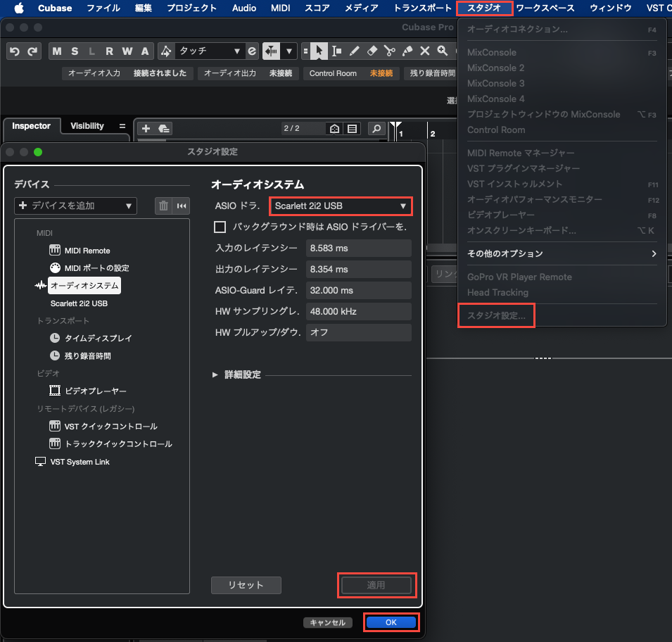Switch to the Visibility tab
Screen dimensions: 672x642
pos(87,126)
